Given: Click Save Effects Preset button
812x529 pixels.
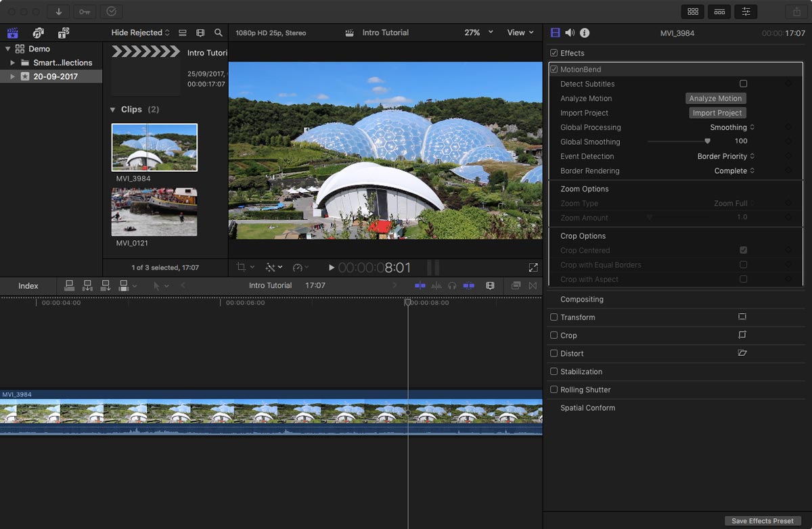Looking at the screenshot, I should point(763,521).
